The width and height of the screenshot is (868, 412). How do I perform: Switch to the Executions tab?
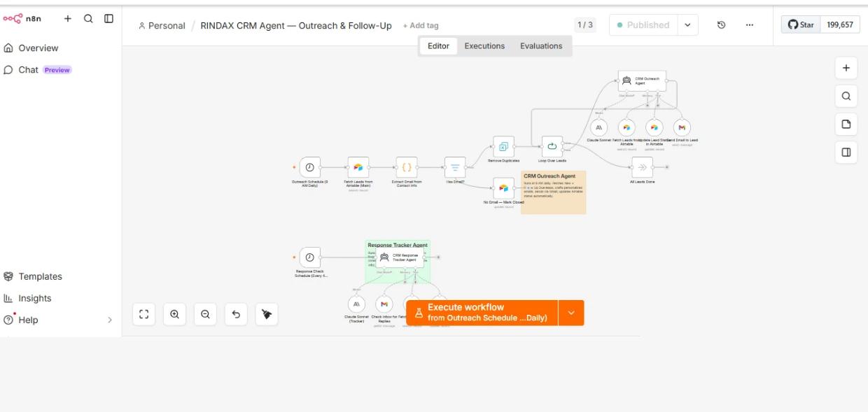[x=484, y=46]
